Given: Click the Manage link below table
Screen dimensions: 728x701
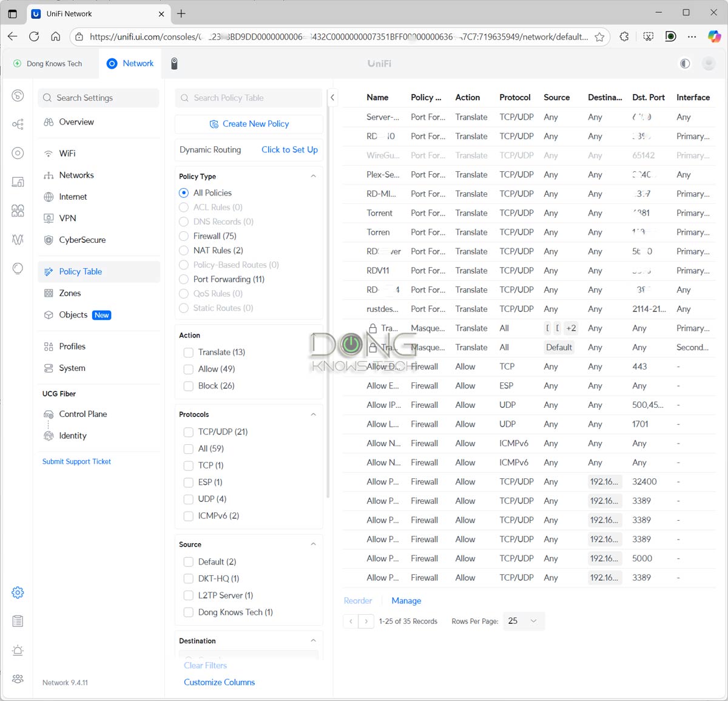Looking at the screenshot, I should tap(406, 601).
